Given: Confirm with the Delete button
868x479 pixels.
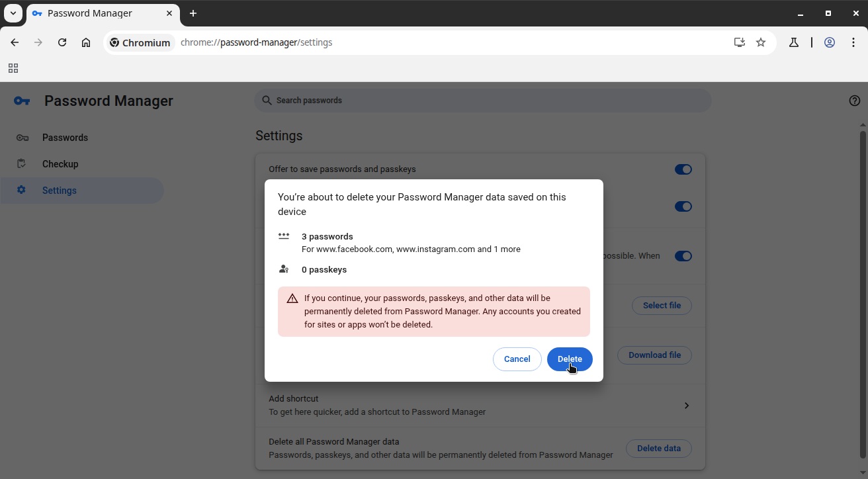Looking at the screenshot, I should (570, 359).
